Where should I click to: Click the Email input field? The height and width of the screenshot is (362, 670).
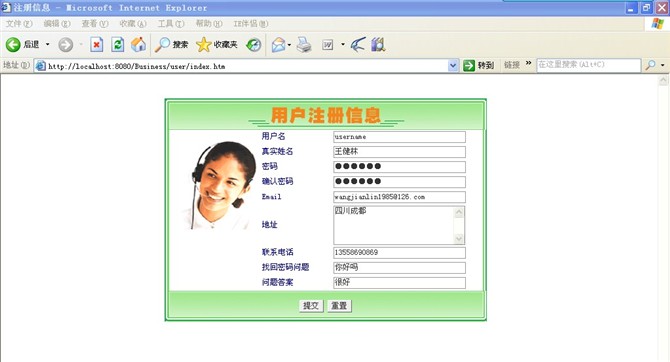tap(399, 197)
